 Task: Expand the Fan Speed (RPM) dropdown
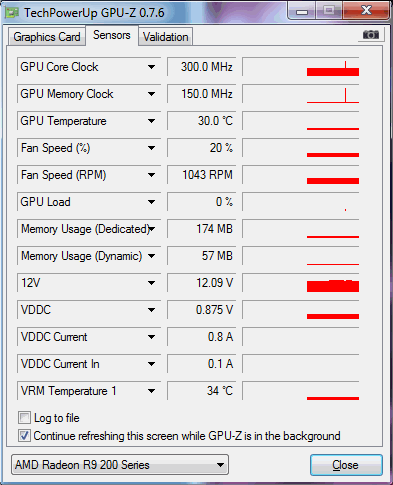click(151, 175)
